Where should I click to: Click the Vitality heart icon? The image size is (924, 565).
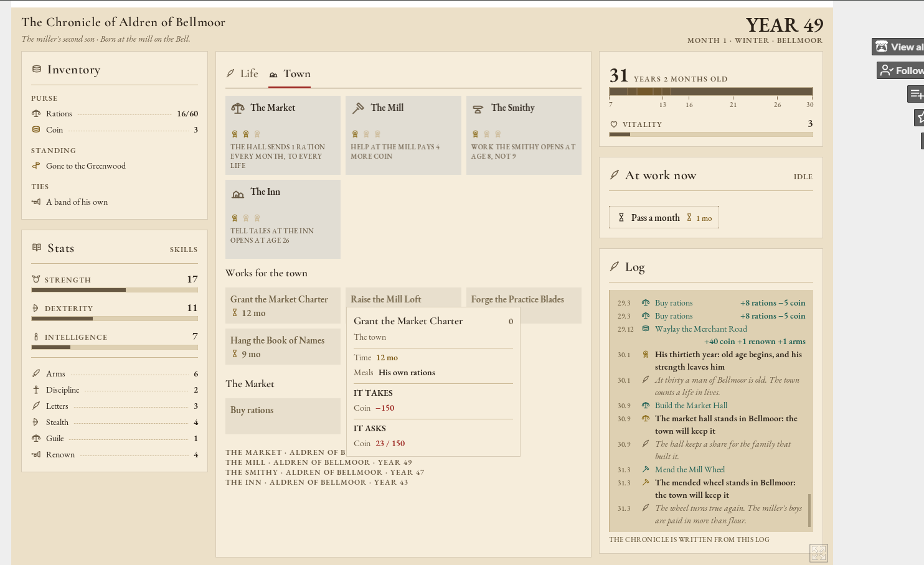point(614,124)
